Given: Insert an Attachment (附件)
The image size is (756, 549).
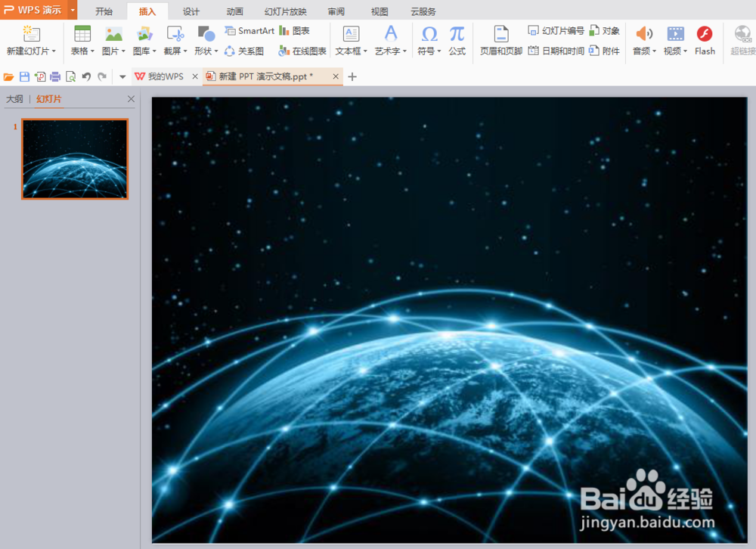Looking at the screenshot, I should click(604, 51).
